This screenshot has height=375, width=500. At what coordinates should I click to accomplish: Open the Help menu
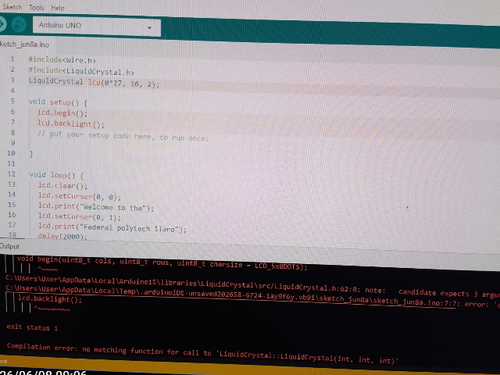tap(57, 8)
